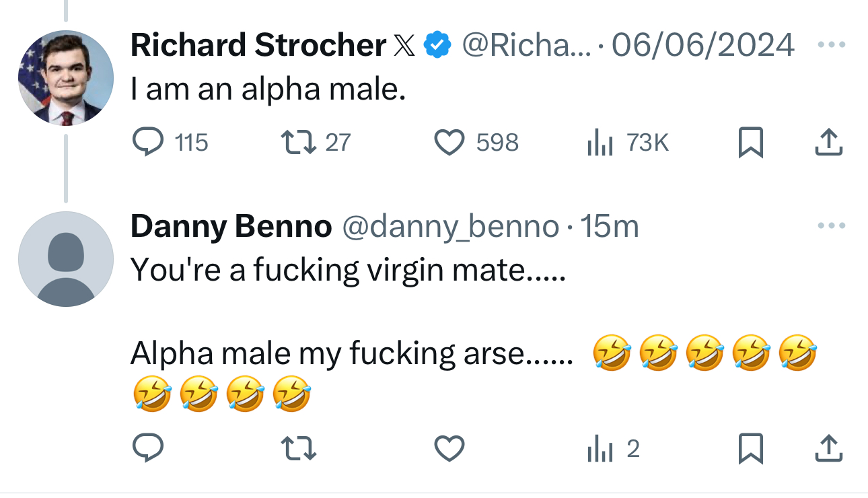Open Danny Benno's default avatar
868x498 pixels.
coord(65,259)
